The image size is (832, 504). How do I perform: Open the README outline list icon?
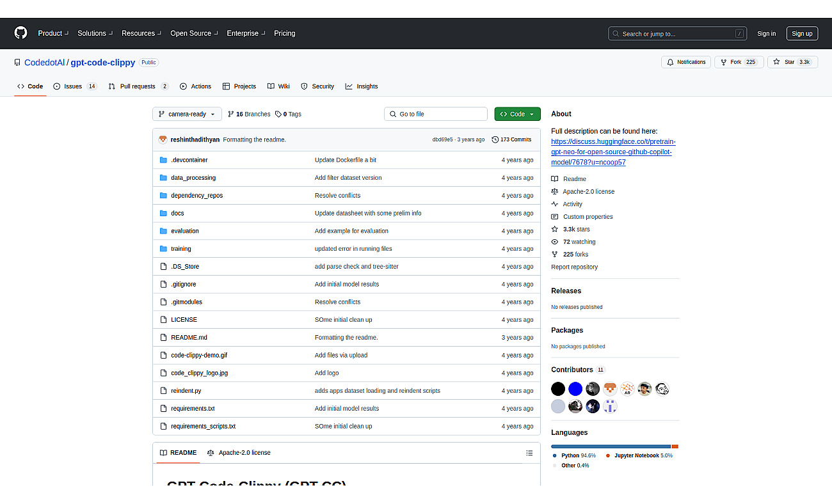coord(529,453)
